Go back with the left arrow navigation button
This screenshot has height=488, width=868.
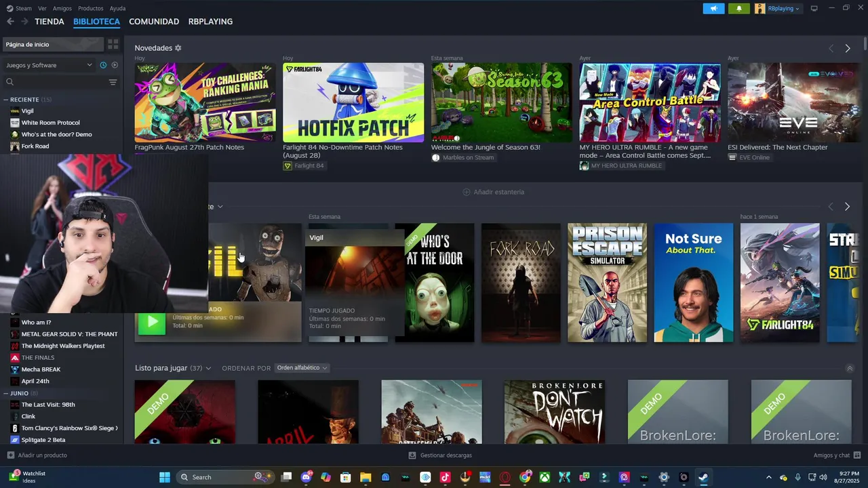(10, 22)
